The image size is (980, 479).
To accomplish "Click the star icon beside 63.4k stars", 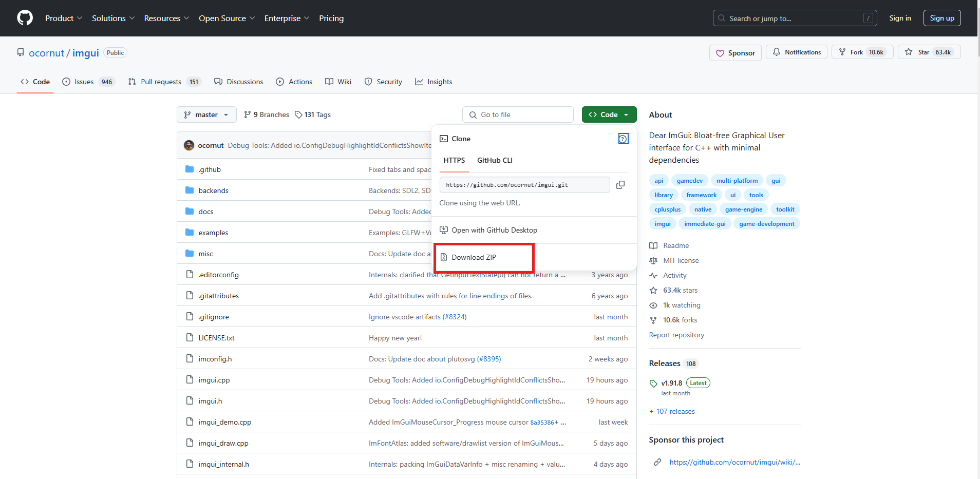I will [x=653, y=290].
